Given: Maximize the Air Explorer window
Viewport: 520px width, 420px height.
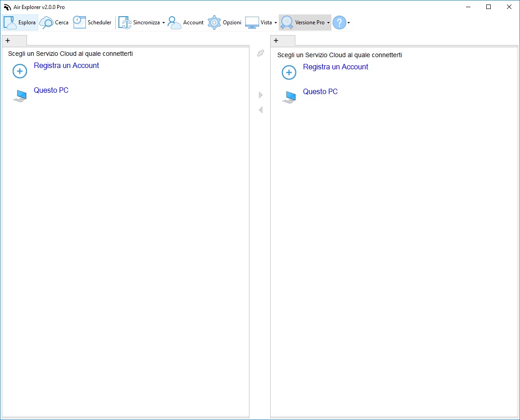Looking at the screenshot, I should pos(488,7).
